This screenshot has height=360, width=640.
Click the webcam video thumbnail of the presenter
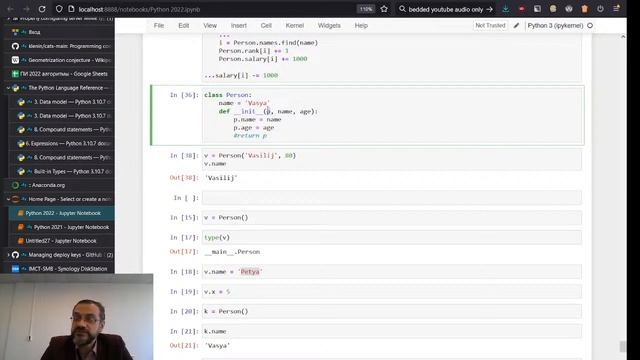click(76, 317)
